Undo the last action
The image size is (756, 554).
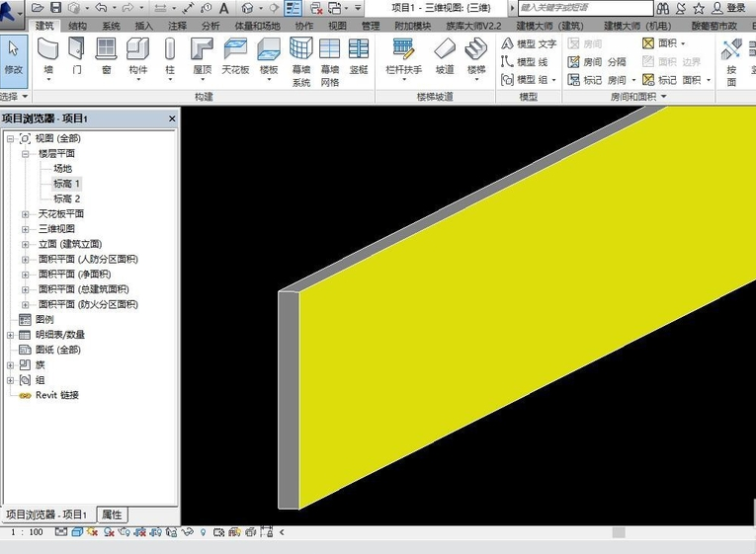coord(101,8)
